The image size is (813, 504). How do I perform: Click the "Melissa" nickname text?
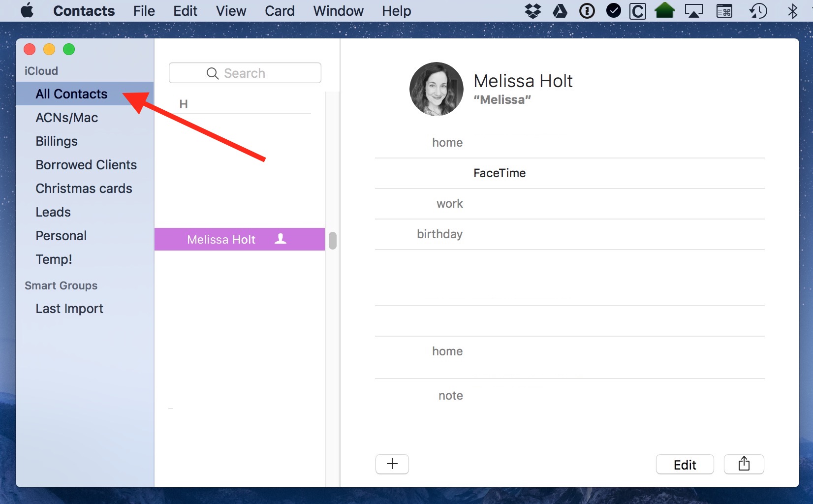[x=502, y=100]
